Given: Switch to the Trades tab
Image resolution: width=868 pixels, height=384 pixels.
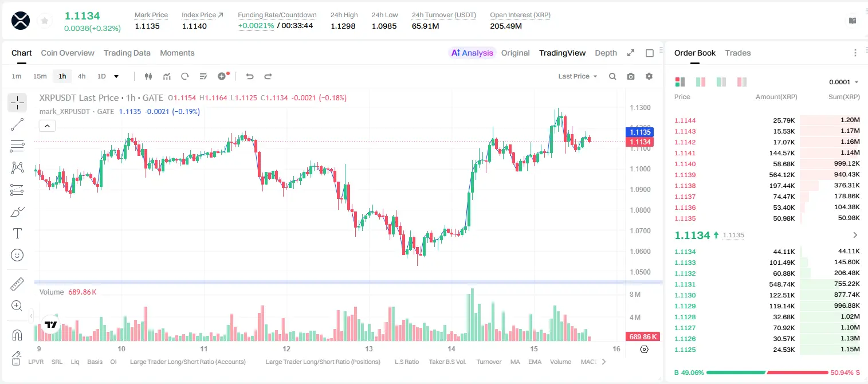Looking at the screenshot, I should pos(738,53).
